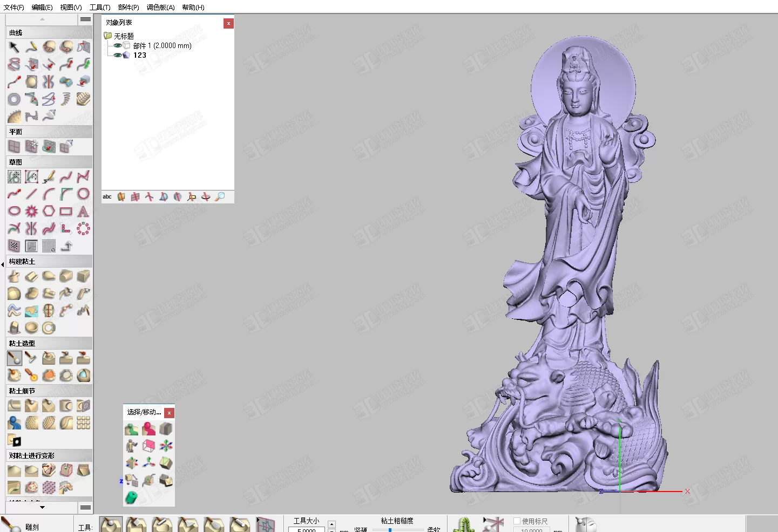Screen dimensions: 778x532
Task: Select the pencil draw-curve tool in 曲线
Action: coord(32,47)
